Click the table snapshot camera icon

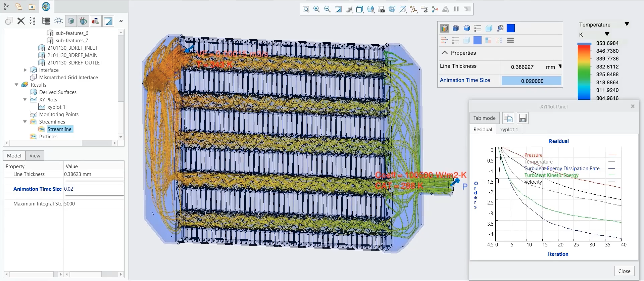click(381, 9)
